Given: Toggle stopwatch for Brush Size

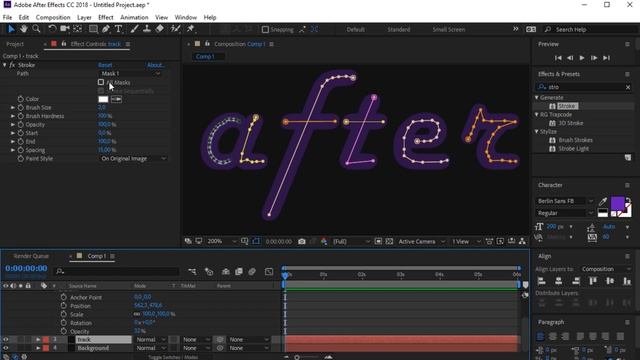Looking at the screenshot, I should click(x=20, y=107).
